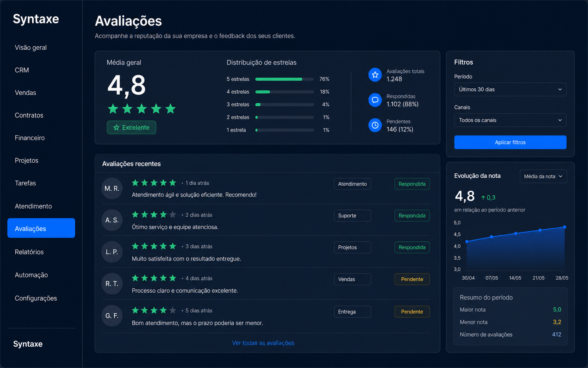The height and width of the screenshot is (368, 588).
Task: Click the 30/04 data point on chart
Action: pos(467,241)
